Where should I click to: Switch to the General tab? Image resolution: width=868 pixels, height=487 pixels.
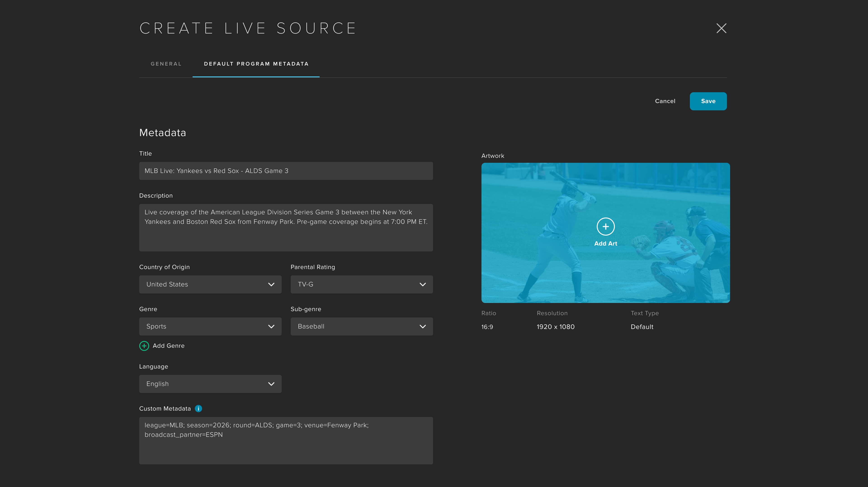click(x=166, y=64)
